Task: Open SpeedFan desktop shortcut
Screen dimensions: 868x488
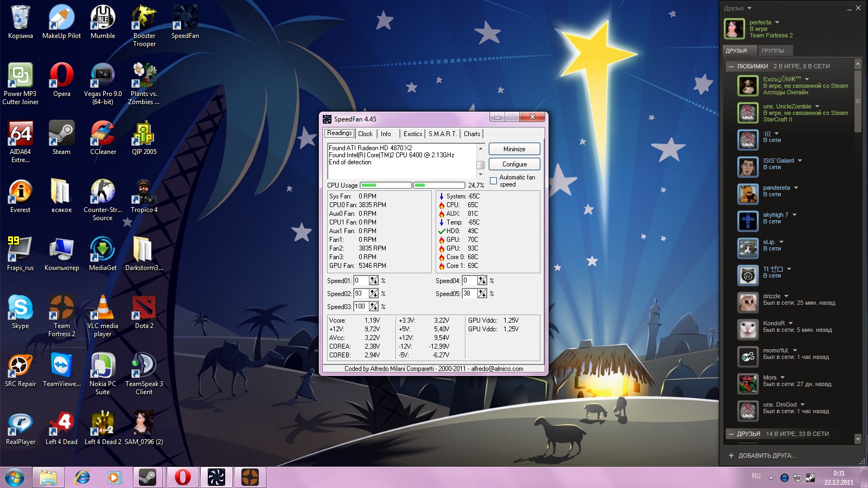Action: click(185, 22)
